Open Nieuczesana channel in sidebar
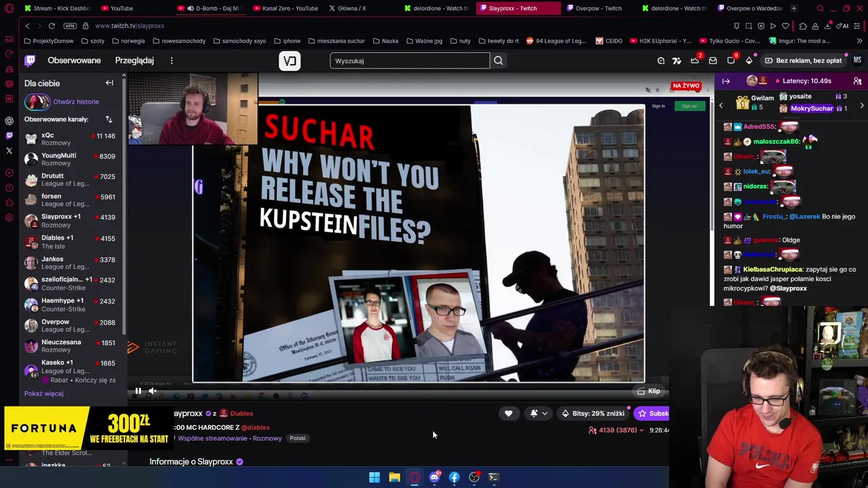 (x=71, y=346)
